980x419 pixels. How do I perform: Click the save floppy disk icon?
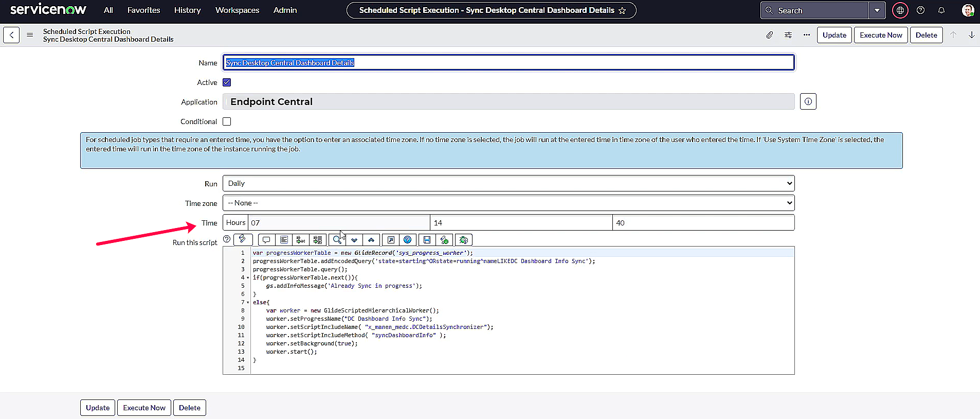[426, 240]
